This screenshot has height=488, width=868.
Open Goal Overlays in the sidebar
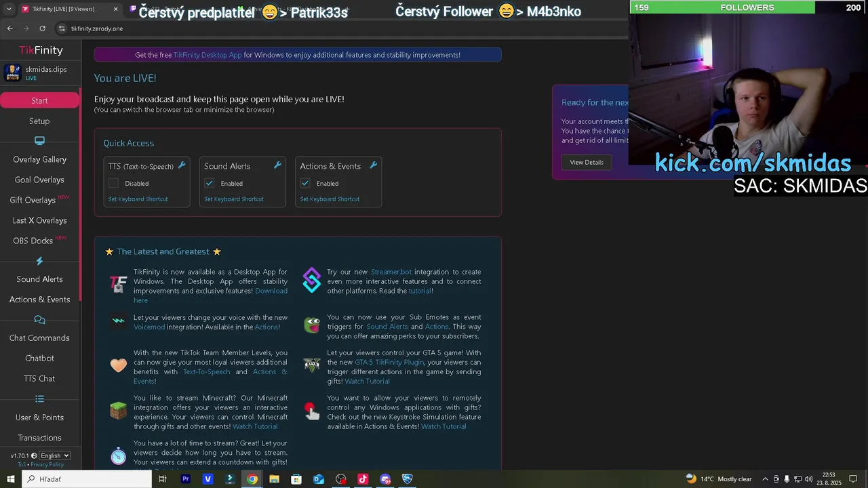click(x=39, y=180)
